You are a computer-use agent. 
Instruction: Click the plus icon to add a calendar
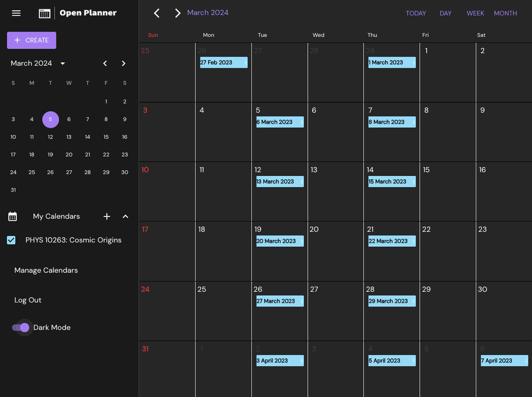coord(107,217)
